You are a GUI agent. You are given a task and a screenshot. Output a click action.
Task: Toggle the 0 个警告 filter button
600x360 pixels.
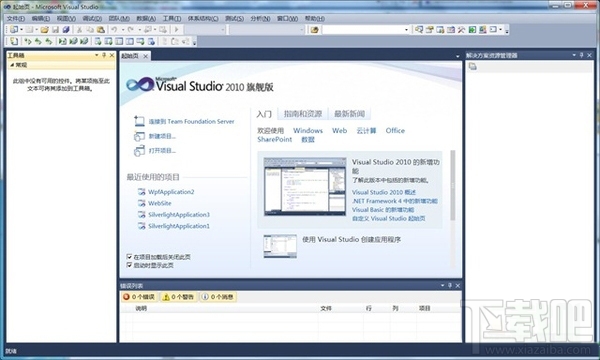pyautogui.click(x=179, y=297)
